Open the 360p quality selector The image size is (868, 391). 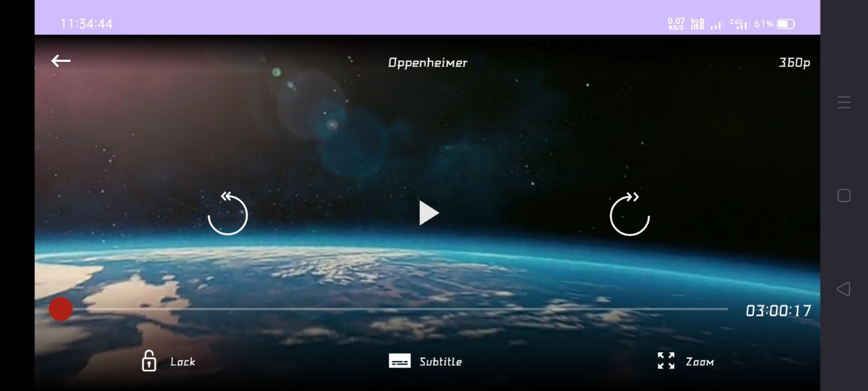click(x=794, y=62)
